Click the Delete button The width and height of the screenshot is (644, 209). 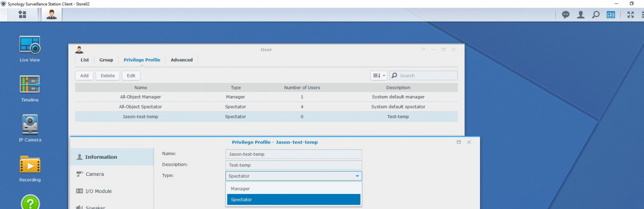point(108,76)
